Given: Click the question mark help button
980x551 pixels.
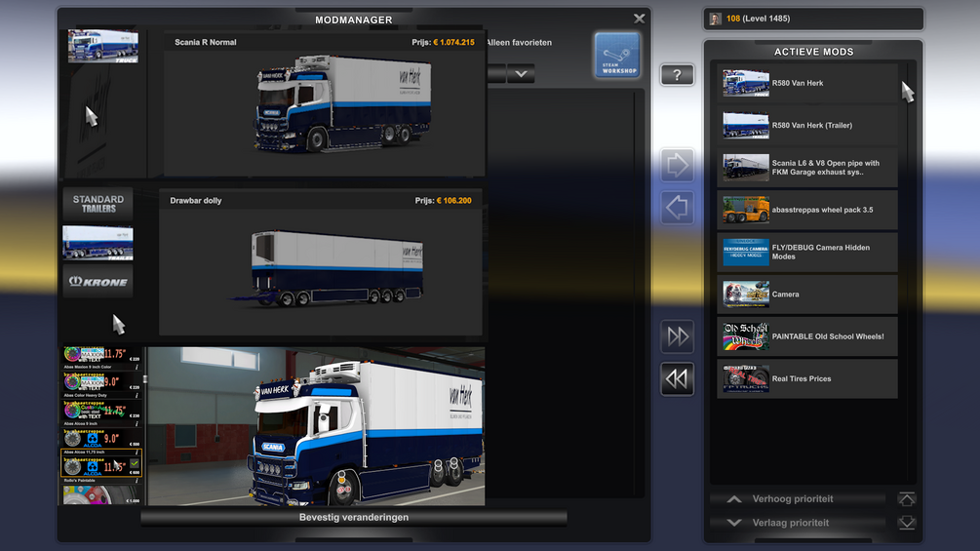Looking at the screenshot, I should pyautogui.click(x=677, y=76).
